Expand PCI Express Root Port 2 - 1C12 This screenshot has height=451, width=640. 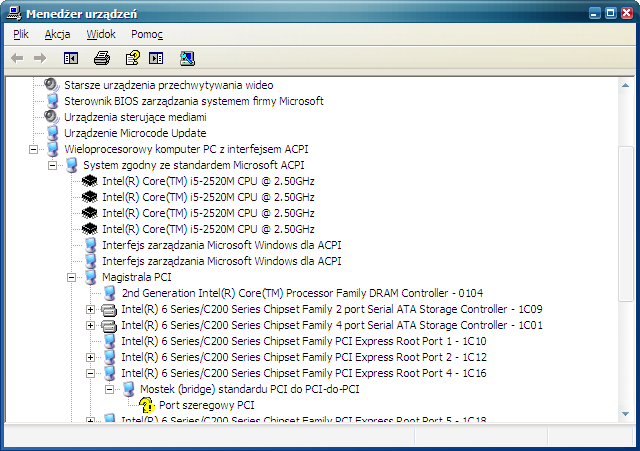click(91, 358)
